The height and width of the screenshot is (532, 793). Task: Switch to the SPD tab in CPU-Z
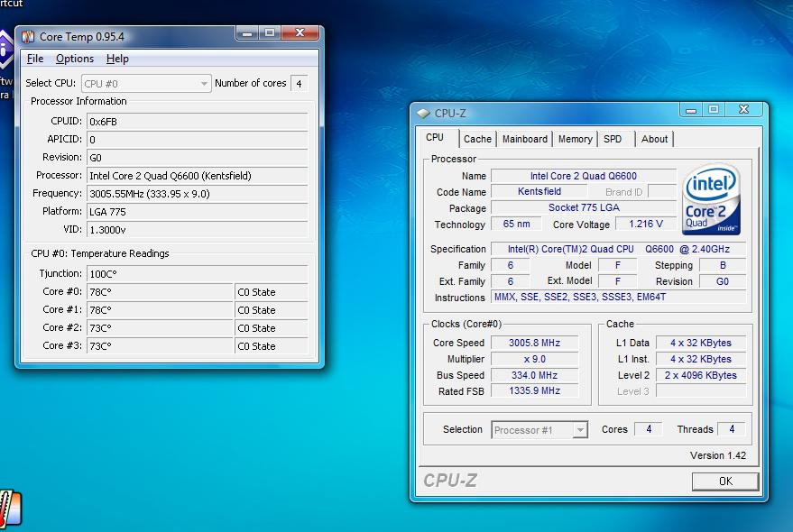pyautogui.click(x=613, y=139)
